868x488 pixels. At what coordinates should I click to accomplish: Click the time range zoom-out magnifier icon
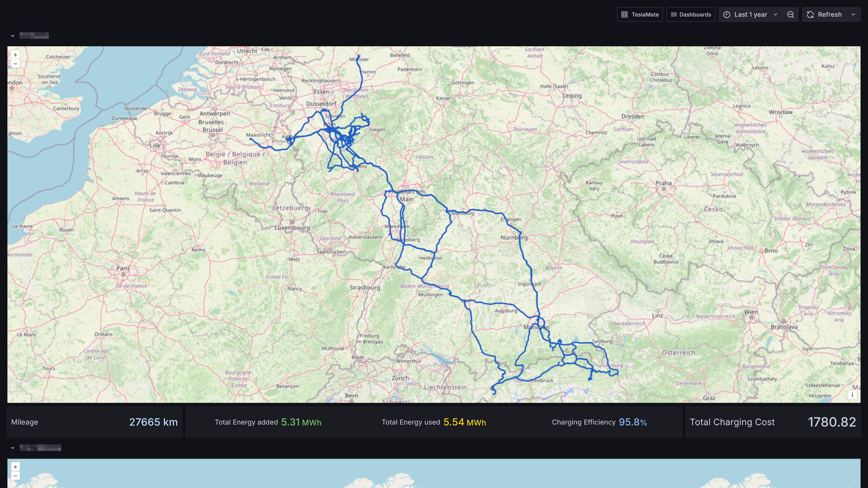click(790, 14)
